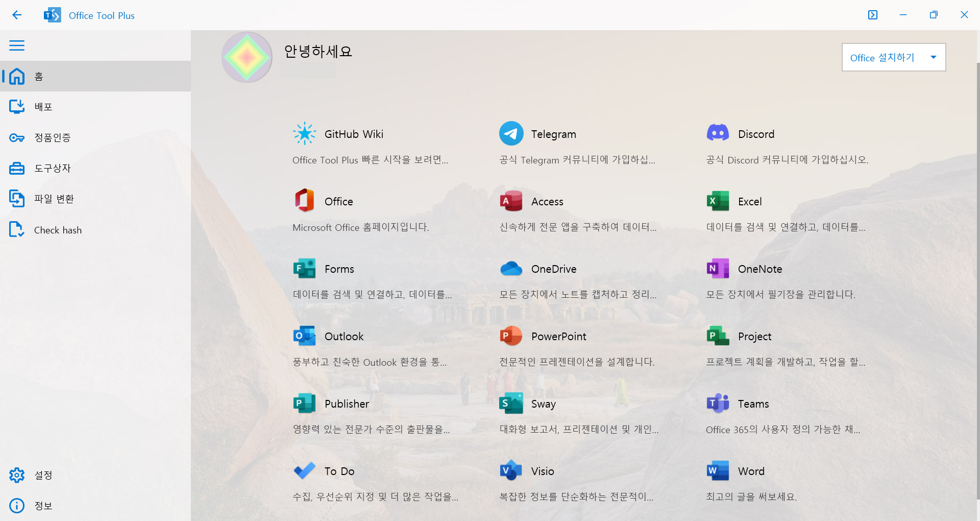Open the Telegram paper plane icon
Screen dimensions: 980x521
coord(511,134)
